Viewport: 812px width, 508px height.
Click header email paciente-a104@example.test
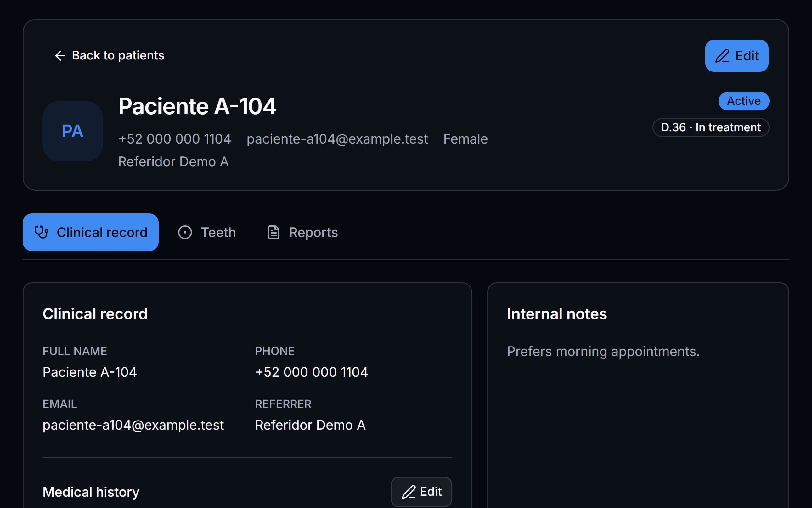pyautogui.click(x=337, y=139)
